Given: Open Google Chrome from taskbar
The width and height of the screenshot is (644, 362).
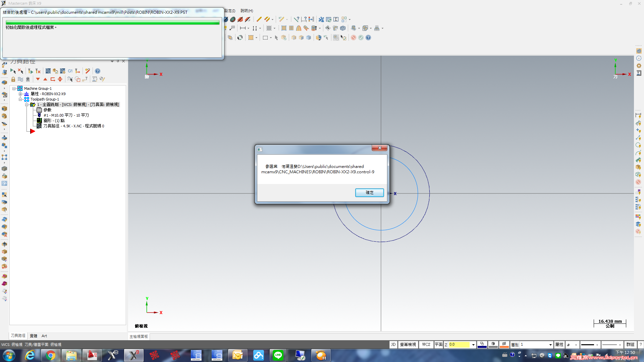Looking at the screenshot, I should [x=51, y=355].
